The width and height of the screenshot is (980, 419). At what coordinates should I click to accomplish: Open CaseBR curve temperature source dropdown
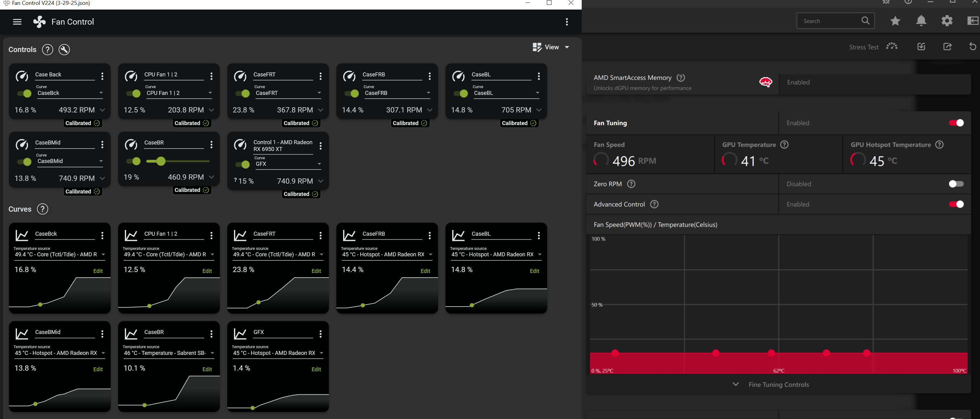coord(169,353)
